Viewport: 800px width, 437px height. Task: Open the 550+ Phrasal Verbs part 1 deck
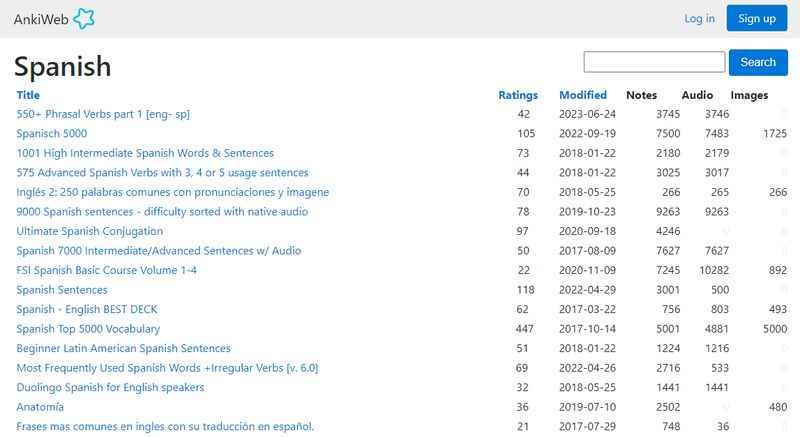pyautogui.click(x=103, y=114)
